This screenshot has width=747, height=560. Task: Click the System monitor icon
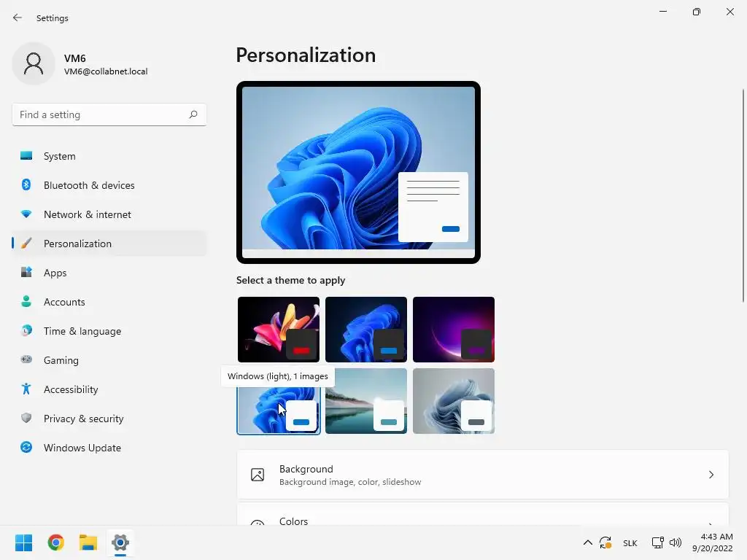click(26, 156)
